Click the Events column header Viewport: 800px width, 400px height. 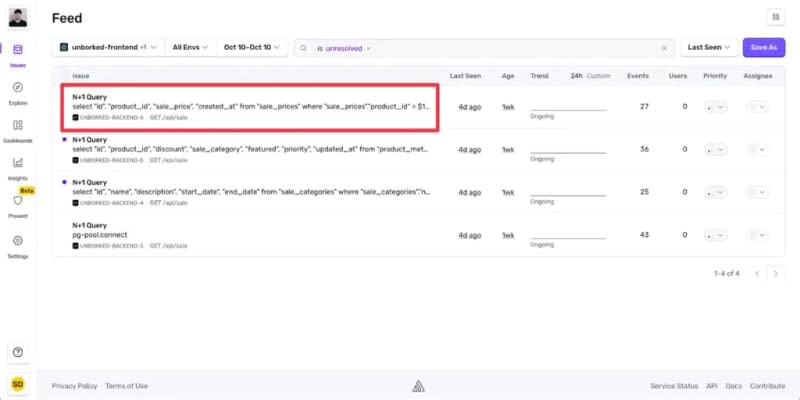(x=638, y=76)
